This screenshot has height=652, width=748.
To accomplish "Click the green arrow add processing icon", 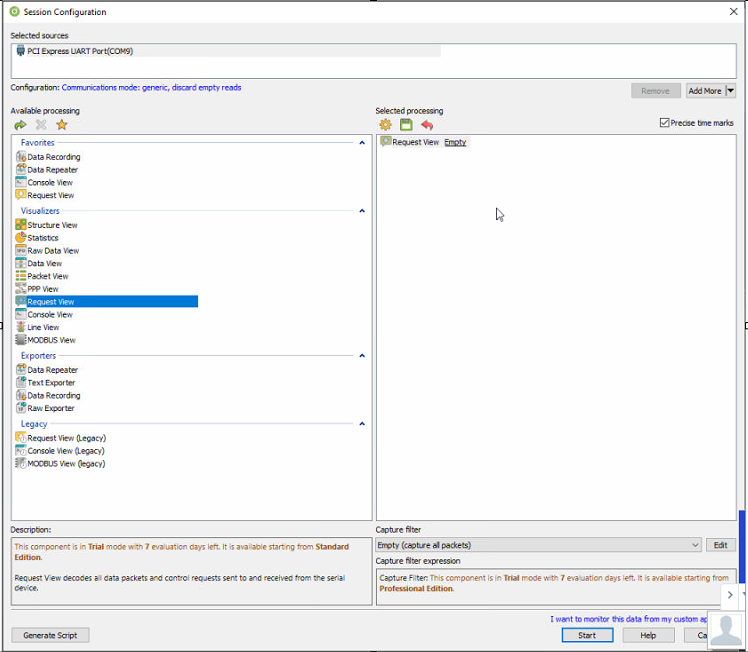I will click(20, 125).
